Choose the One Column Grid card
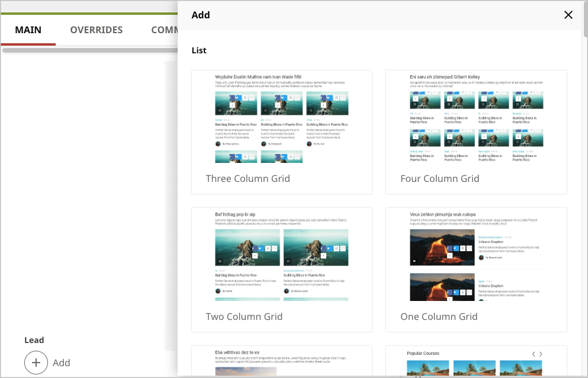The image size is (588, 378). click(x=476, y=270)
